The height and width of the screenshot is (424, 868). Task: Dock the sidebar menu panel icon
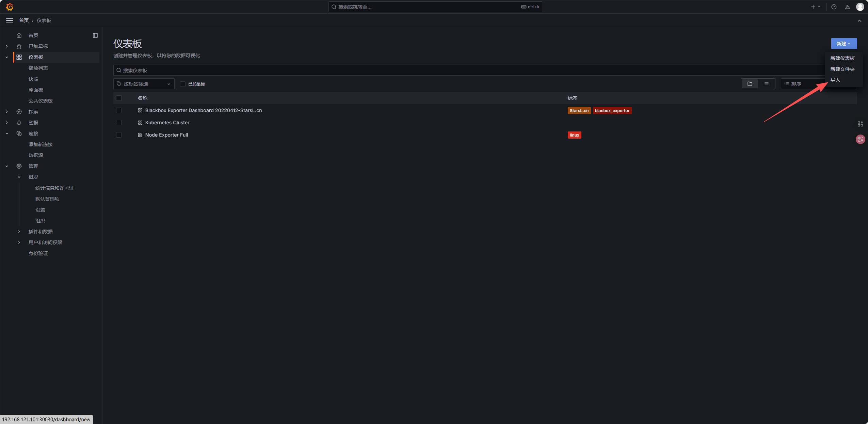tap(95, 35)
